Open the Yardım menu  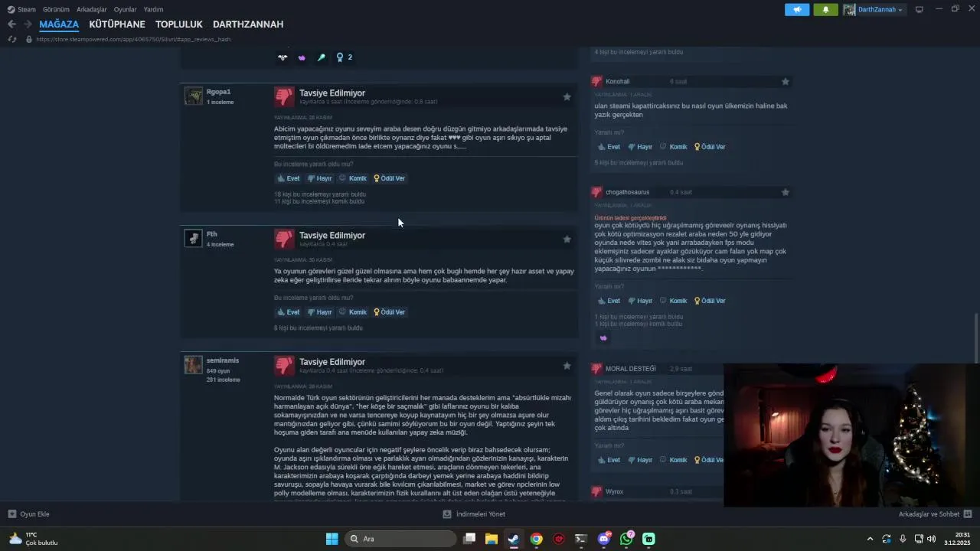[x=153, y=9]
